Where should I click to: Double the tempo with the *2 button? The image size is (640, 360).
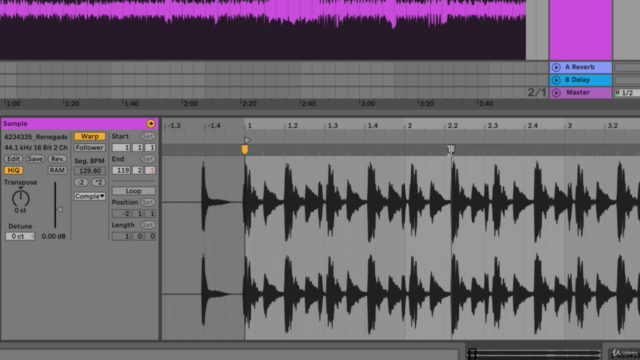[x=98, y=182]
